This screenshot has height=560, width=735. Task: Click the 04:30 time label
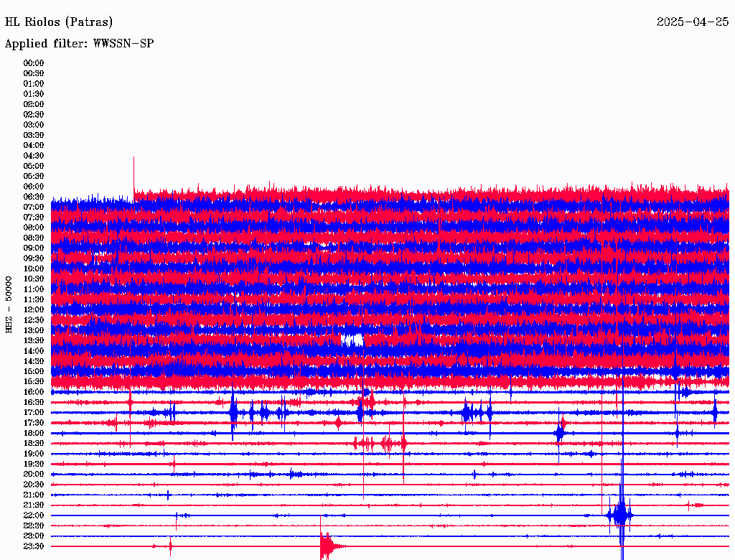pyautogui.click(x=34, y=156)
